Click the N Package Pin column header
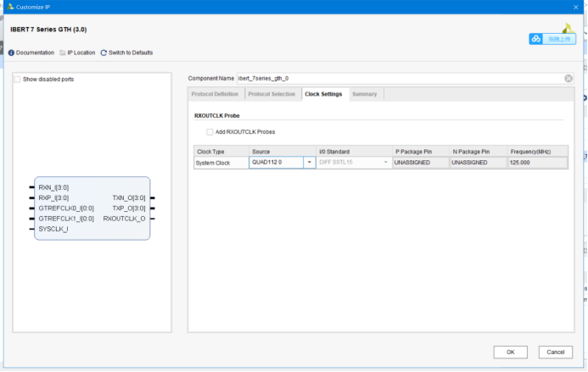 (478, 152)
